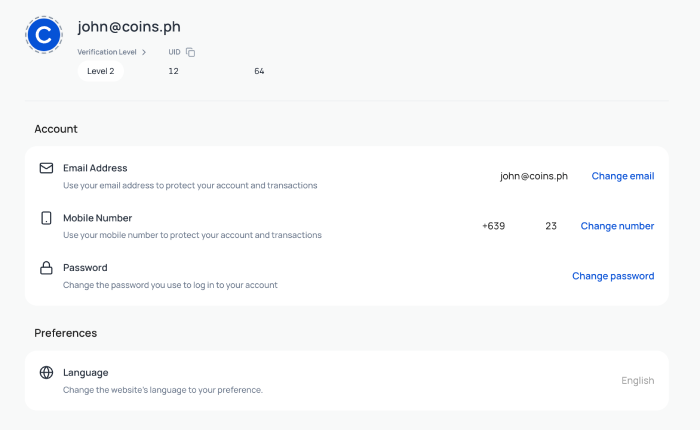Click the email value in the Email Address row

click(533, 176)
